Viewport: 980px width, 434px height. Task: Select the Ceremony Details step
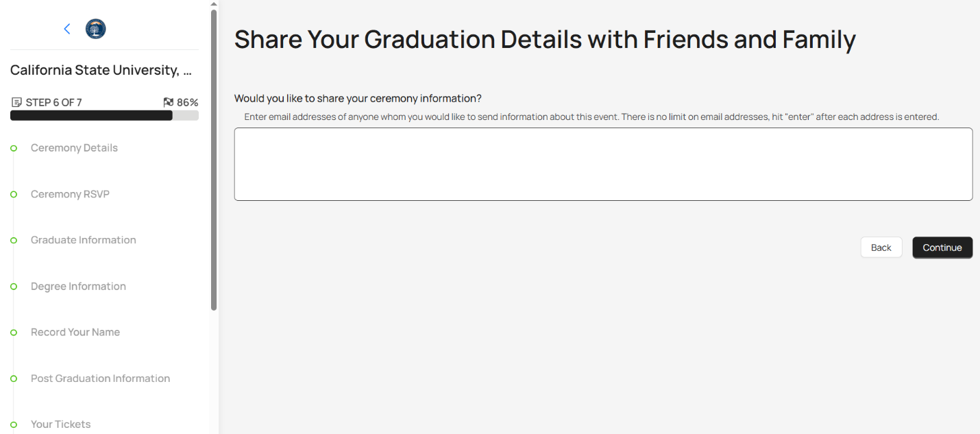tap(74, 147)
